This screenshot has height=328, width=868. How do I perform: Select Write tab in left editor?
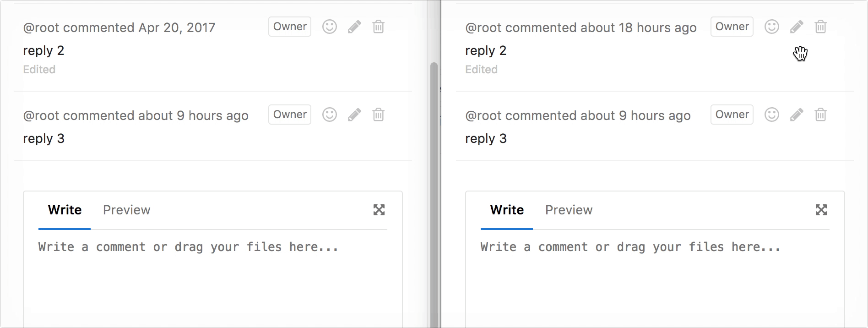(65, 210)
